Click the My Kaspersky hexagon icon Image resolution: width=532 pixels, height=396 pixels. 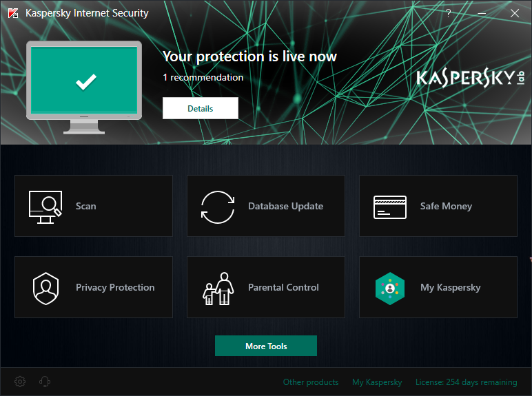[x=390, y=289]
